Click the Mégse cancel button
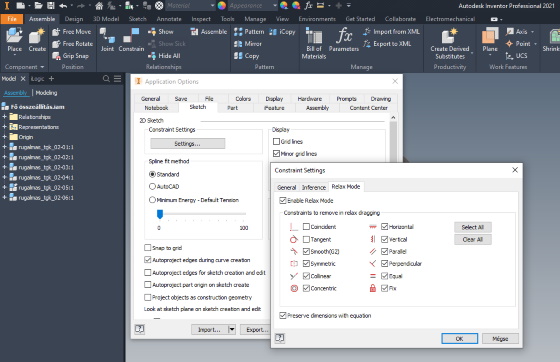This screenshot has width=560, height=362. (500, 339)
